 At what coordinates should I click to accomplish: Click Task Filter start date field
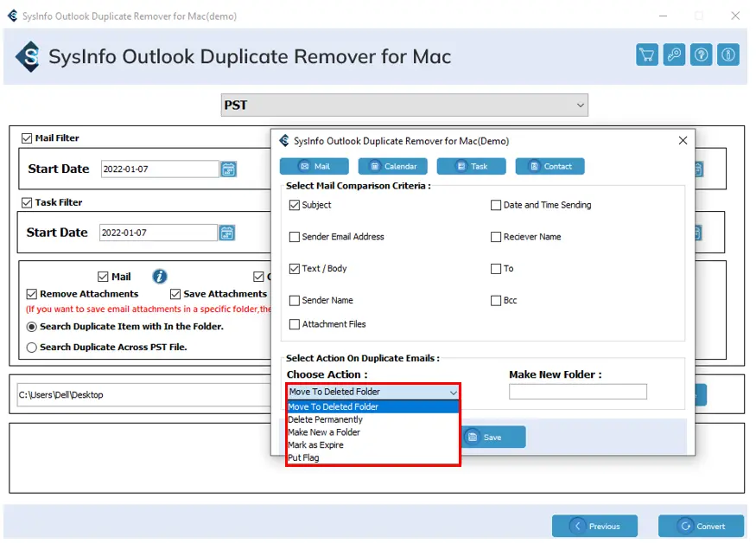coord(158,233)
